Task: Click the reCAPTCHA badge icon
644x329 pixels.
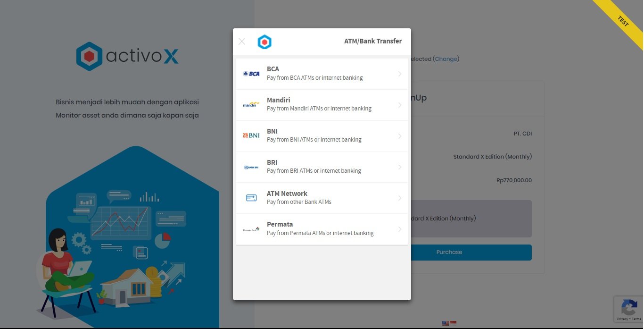Action: coord(629,308)
